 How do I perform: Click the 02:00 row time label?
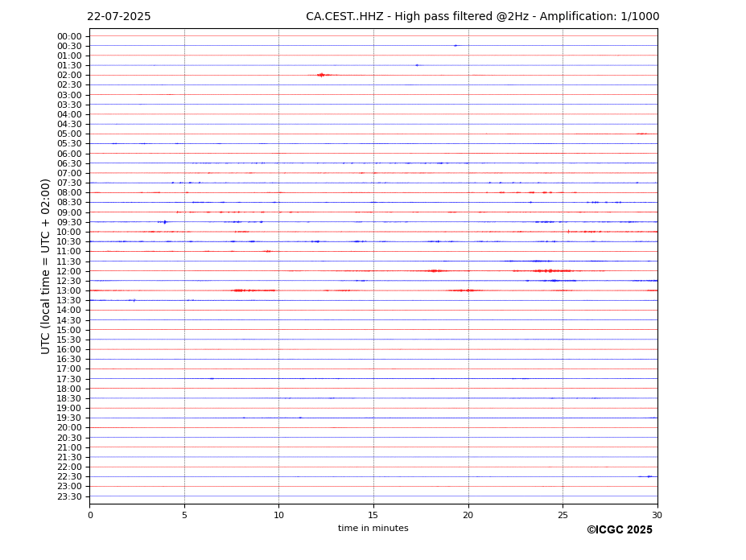tap(69, 75)
